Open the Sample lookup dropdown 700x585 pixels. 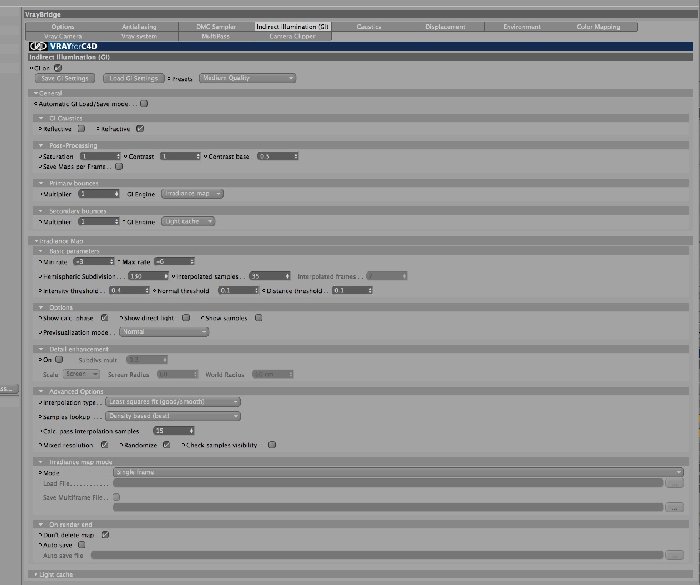tap(173, 416)
